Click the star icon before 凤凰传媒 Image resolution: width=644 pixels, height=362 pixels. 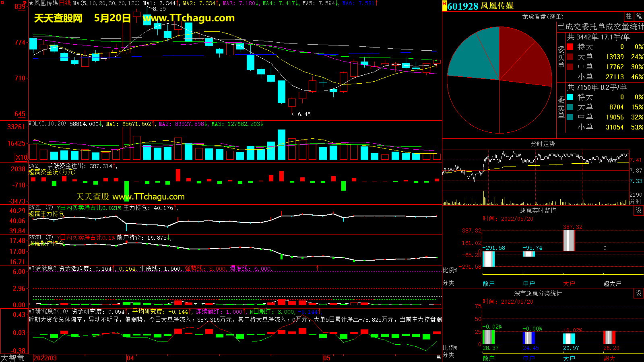click(x=31, y=3)
